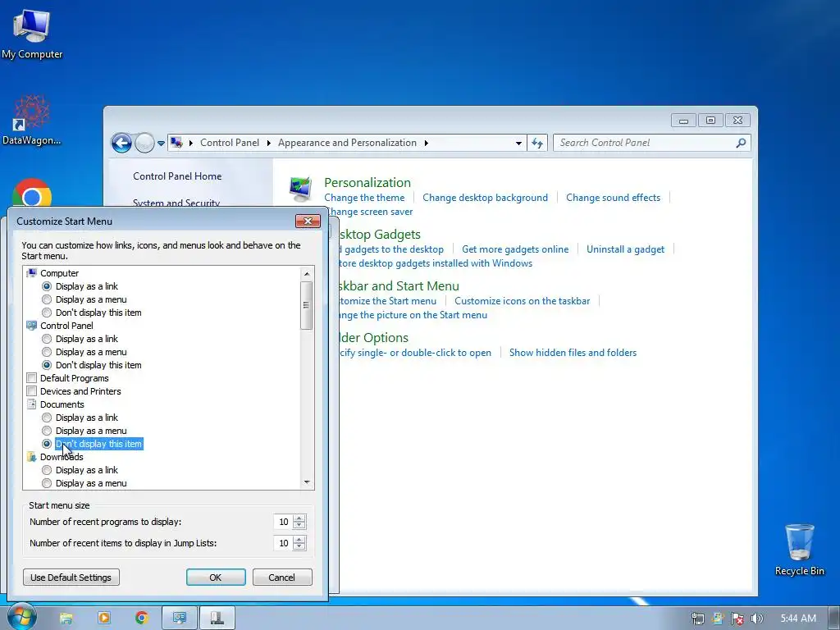Viewport: 840px width, 630px height.
Task: Expand the arrow after Appearance and Personalization
Action: [x=426, y=143]
